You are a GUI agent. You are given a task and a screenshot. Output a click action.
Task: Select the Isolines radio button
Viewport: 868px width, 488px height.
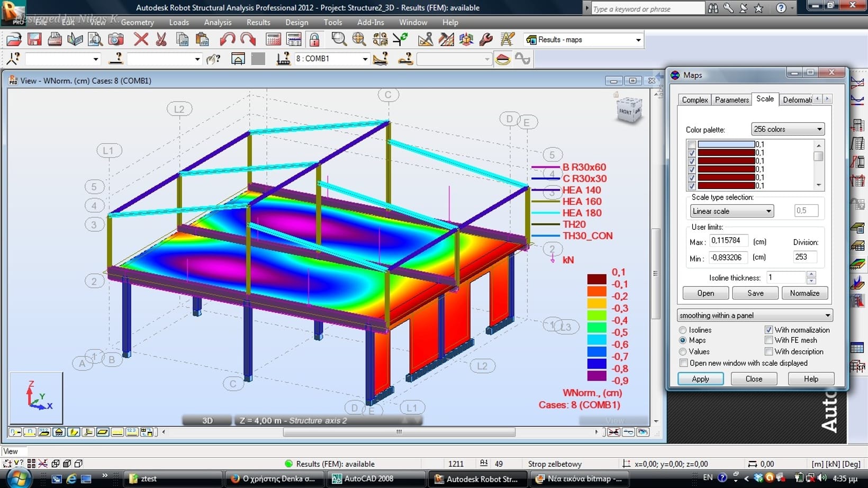(x=683, y=330)
